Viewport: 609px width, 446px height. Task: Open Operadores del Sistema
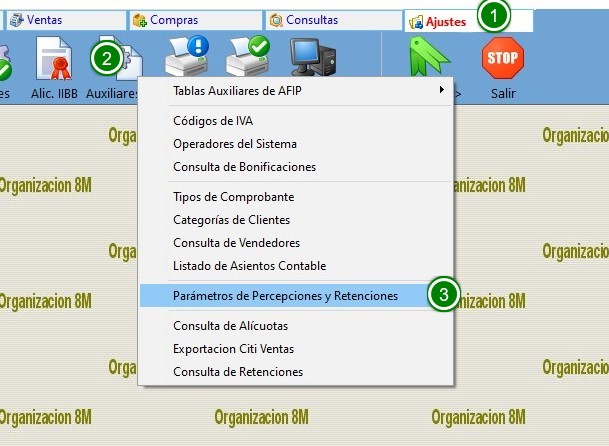[296, 144]
